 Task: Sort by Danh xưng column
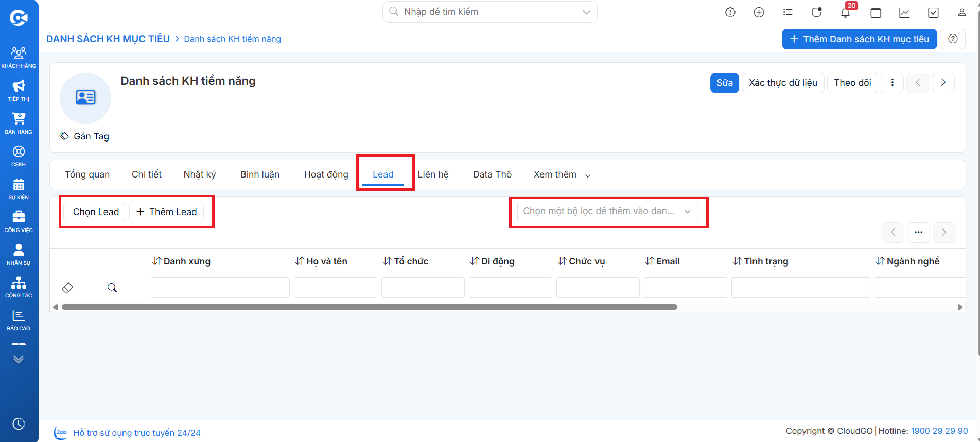pyautogui.click(x=181, y=261)
